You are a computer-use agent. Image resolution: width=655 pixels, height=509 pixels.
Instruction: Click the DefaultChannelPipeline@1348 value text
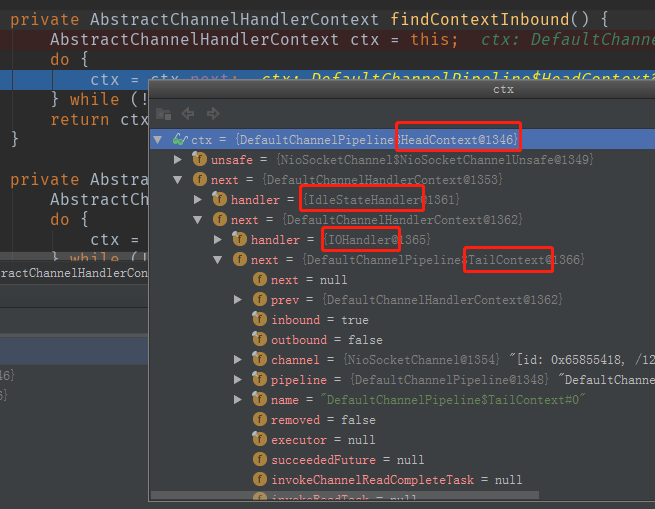[x=449, y=380]
